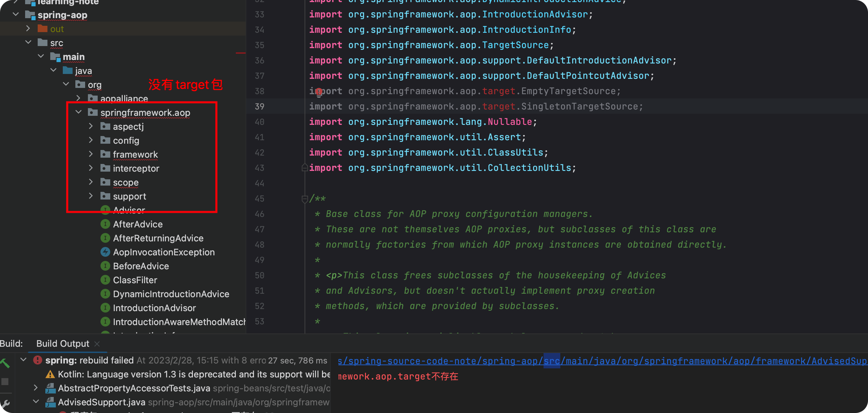Expand the framework package chevron
This screenshot has width=868, height=413.
(91, 154)
